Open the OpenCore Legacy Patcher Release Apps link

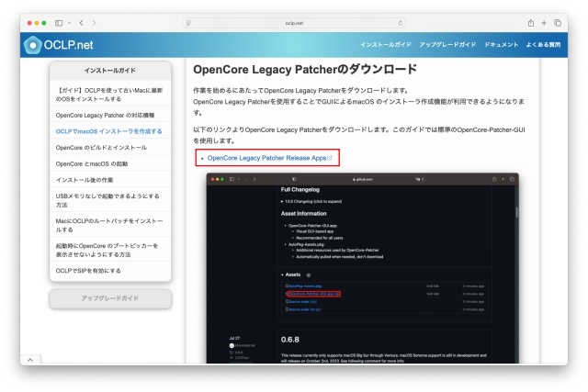coord(267,158)
